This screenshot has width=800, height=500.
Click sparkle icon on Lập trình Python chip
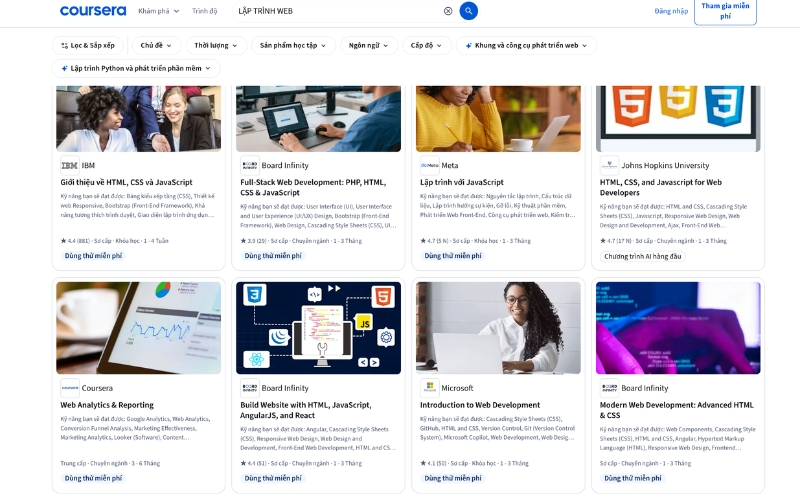(x=64, y=68)
